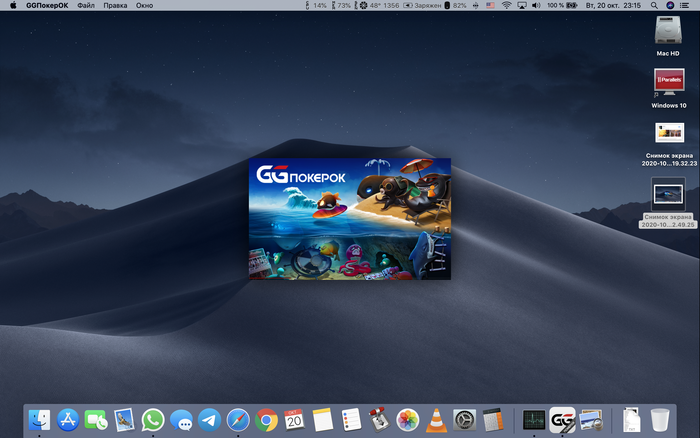Image resolution: width=700 pixels, height=438 pixels.
Task: Open the Trash in the Dock
Action: click(660, 420)
